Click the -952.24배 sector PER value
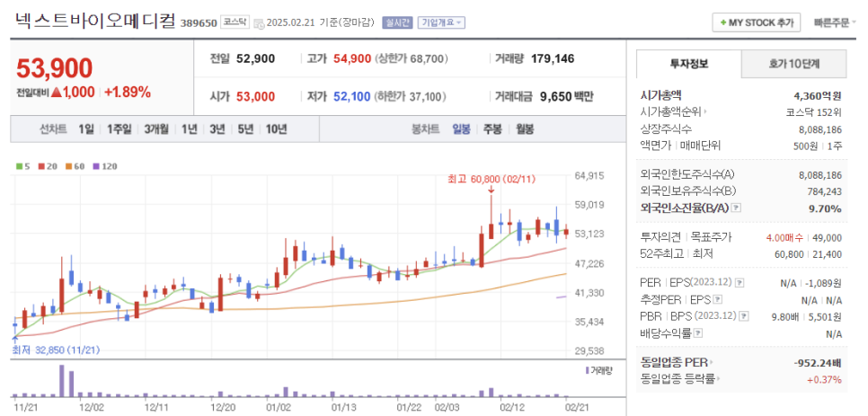 point(818,363)
